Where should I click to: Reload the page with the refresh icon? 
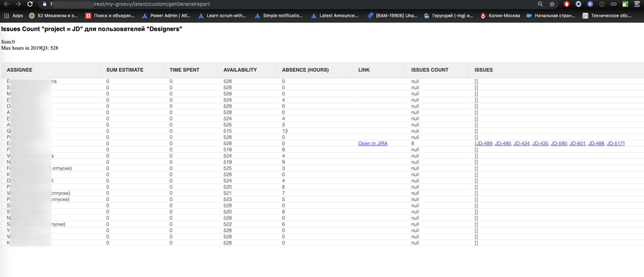(x=30, y=4)
